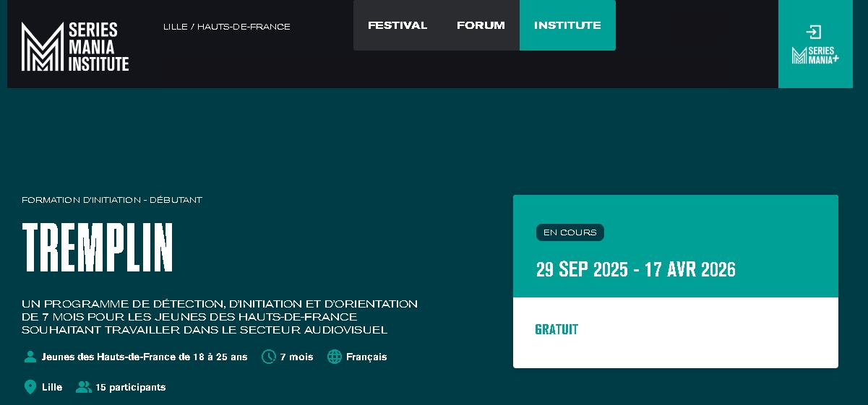868x405 pixels.
Task: Click the globe icon beside Français
Action: click(x=334, y=357)
